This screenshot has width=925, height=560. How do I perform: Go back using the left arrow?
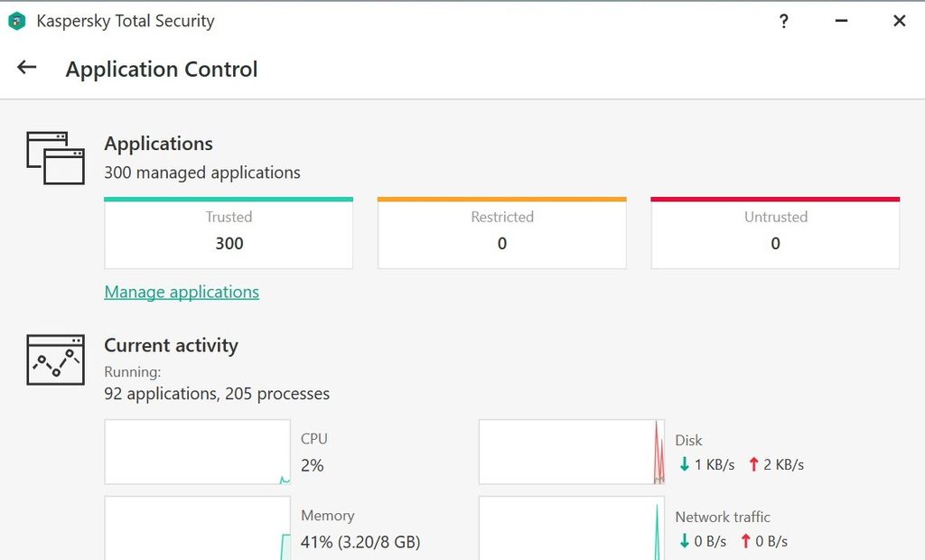point(25,67)
